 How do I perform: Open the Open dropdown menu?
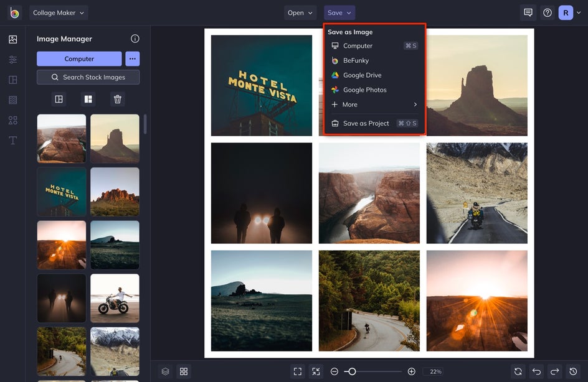click(300, 12)
